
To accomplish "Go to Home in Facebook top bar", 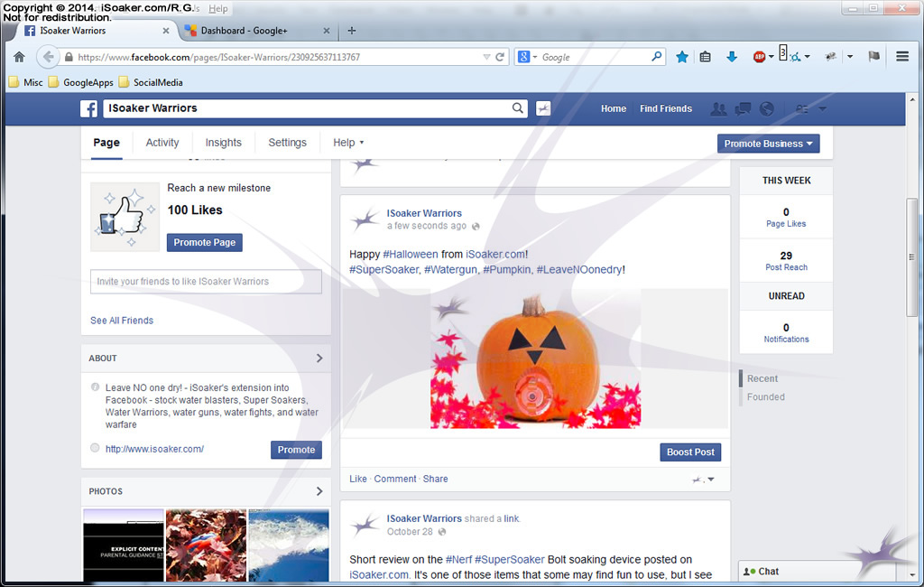I will tap(614, 108).
